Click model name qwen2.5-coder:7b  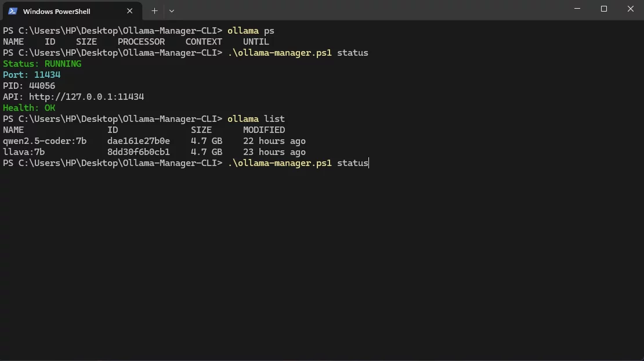[45, 141]
